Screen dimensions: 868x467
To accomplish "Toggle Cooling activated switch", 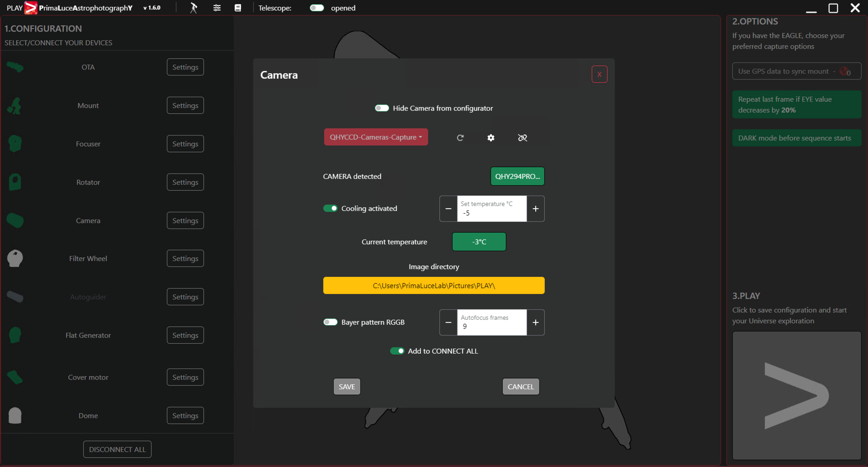I will (330, 209).
